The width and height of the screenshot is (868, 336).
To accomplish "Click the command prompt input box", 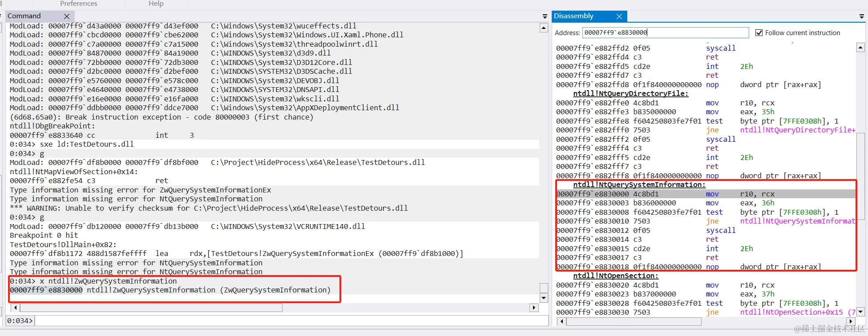I will [291, 320].
